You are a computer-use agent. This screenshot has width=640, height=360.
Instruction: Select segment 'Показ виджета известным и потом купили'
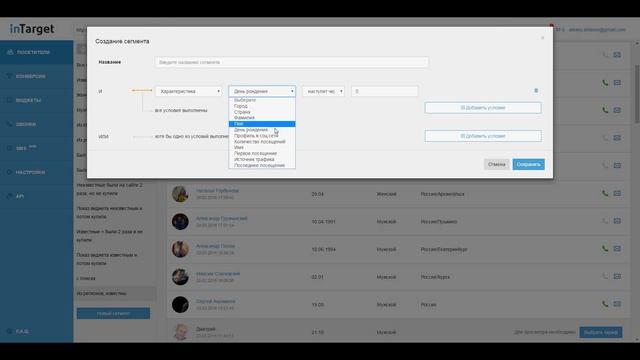(107, 259)
